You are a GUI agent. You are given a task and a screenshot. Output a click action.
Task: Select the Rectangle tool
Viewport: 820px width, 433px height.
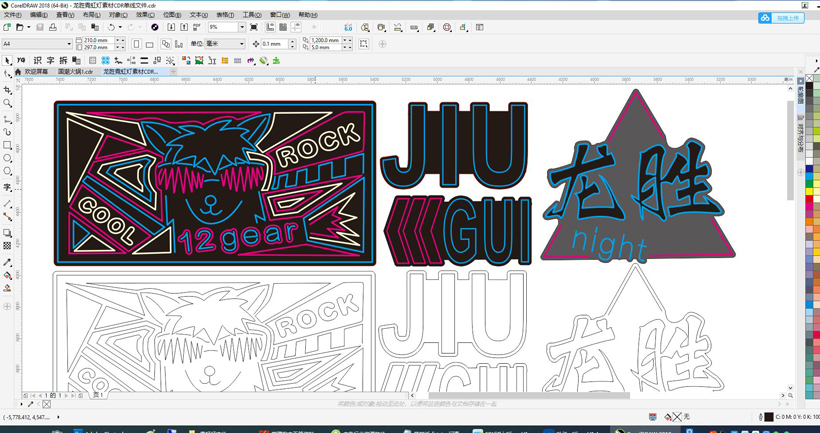point(7,145)
